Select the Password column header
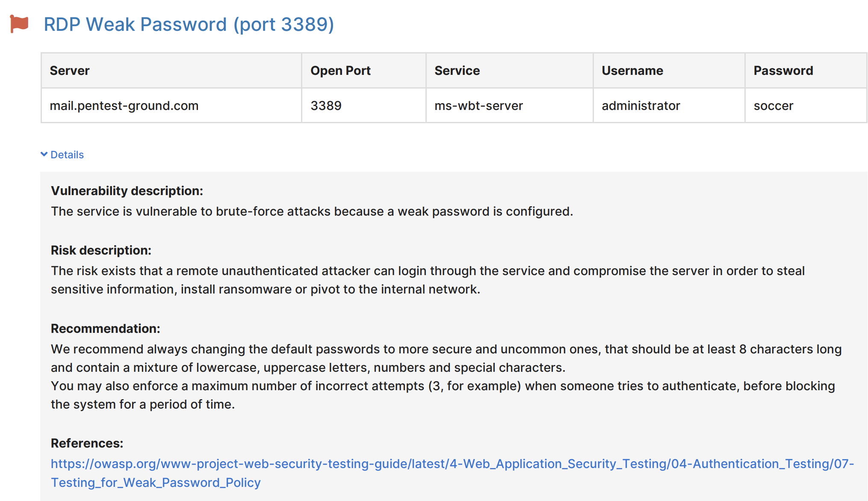The image size is (868, 501). click(783, 70)
